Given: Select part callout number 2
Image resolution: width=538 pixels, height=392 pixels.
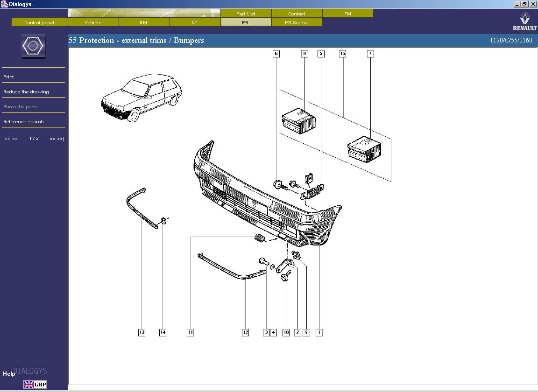Looking at the screenshot, I should click(297, 332).
